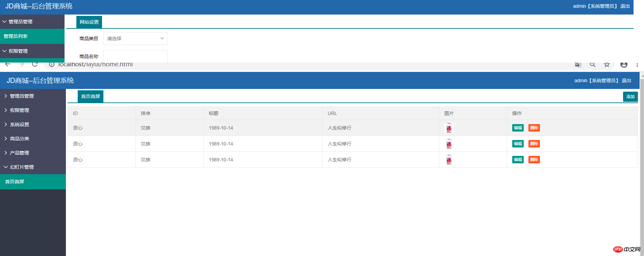Expand 商品分类 sidebar menu
The width and height of the screenshot is (644, 256).
pyautogui.click(x=33, y=139)
